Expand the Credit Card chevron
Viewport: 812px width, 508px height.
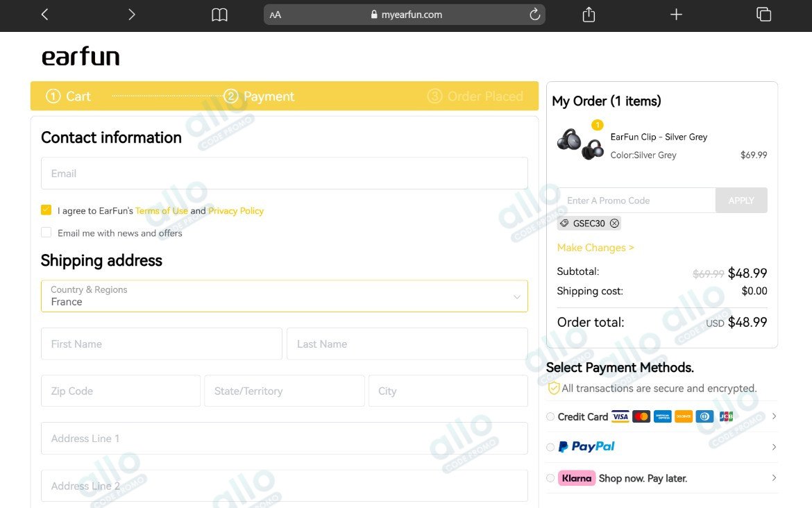(x=774, y=416)
